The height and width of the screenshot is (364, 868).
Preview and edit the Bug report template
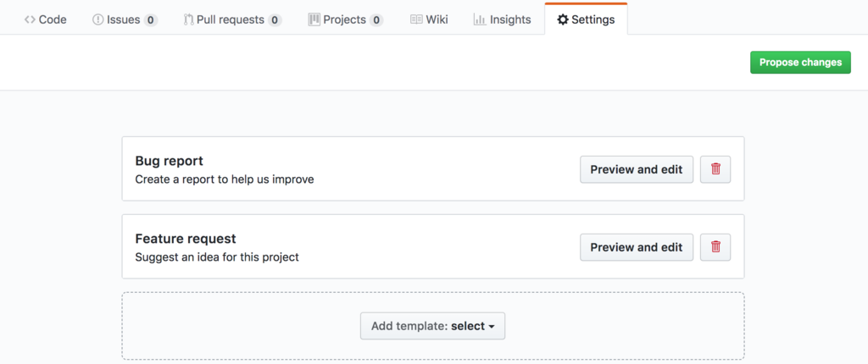pos(636,169)
